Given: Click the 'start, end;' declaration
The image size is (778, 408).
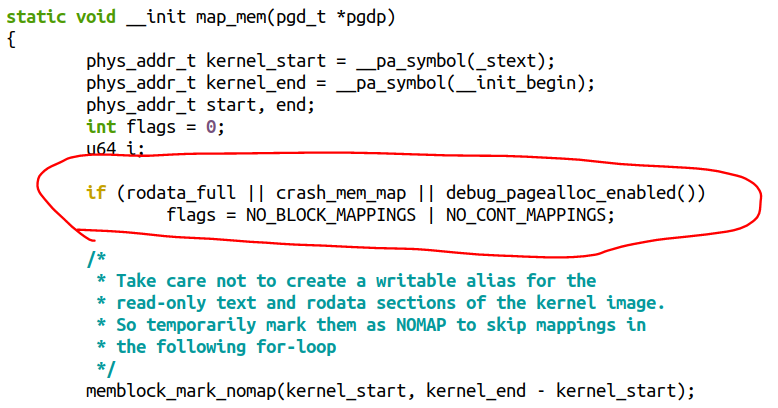Looking at the screenshot, I should coord(260,105).
